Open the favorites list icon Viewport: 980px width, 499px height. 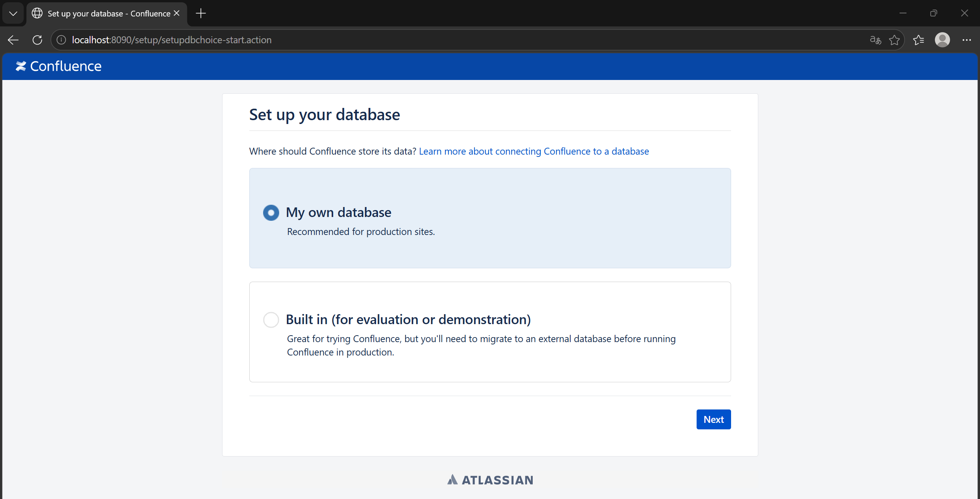[x=918, y=40]
